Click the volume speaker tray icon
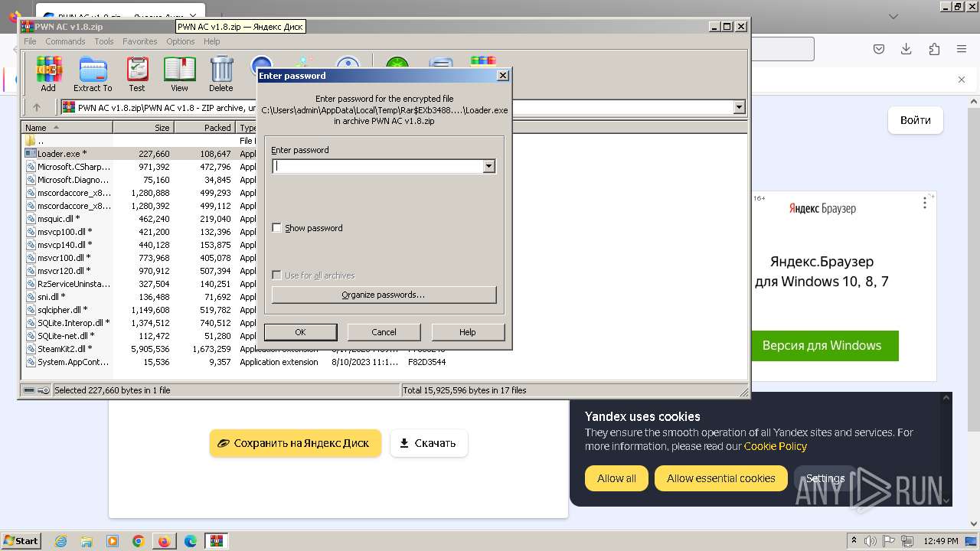 [871, 541]
